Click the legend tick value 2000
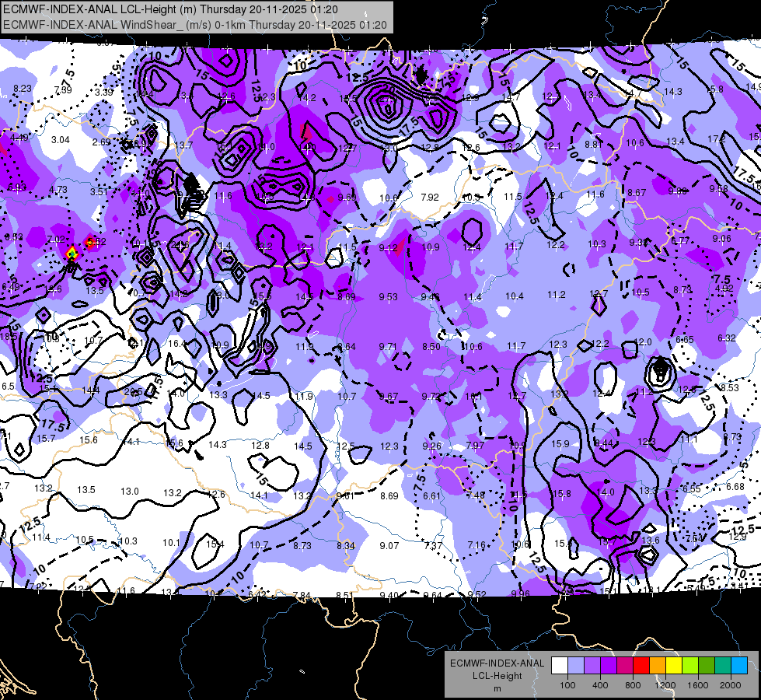 click(731, 685)
